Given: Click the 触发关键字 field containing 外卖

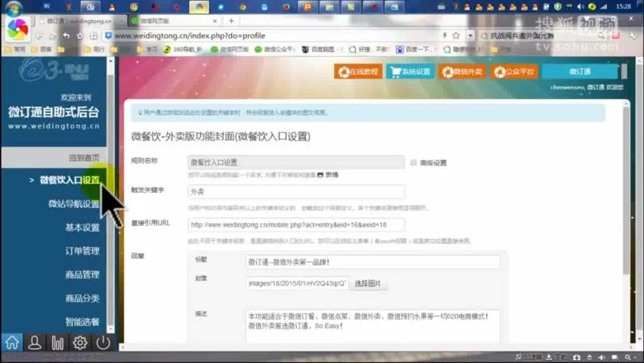Looking at the screenshot, I should tap(296, 191).
